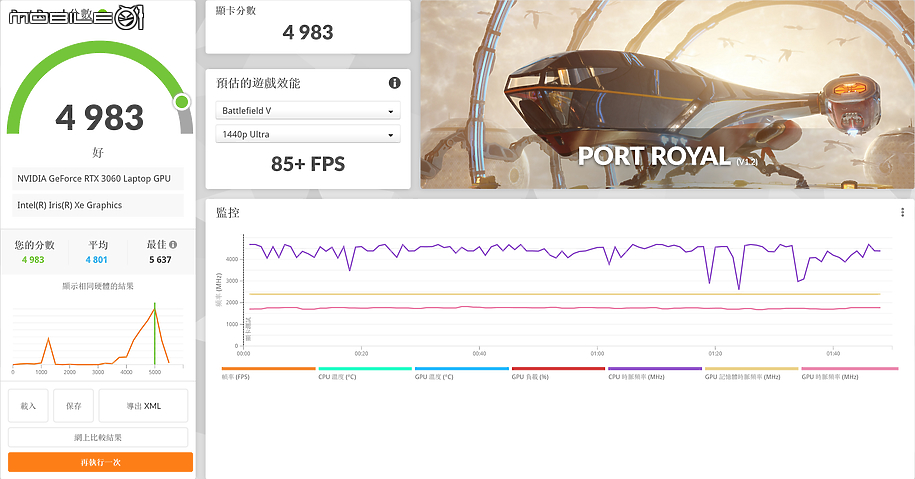Viewport: 915px width, 479px height.
Task: Click the blue 4 801 average value
Action: pos(96,260)
